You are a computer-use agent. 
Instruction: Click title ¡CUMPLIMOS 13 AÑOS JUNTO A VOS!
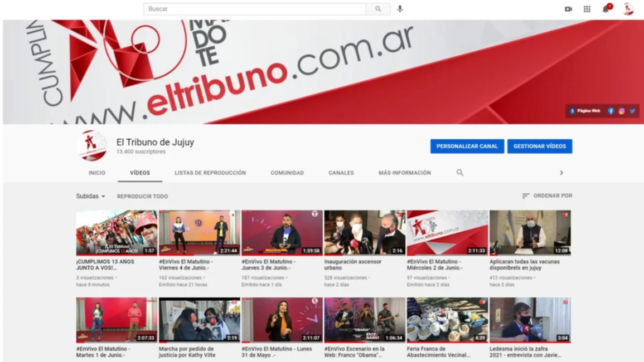click(x=105, y=265)
